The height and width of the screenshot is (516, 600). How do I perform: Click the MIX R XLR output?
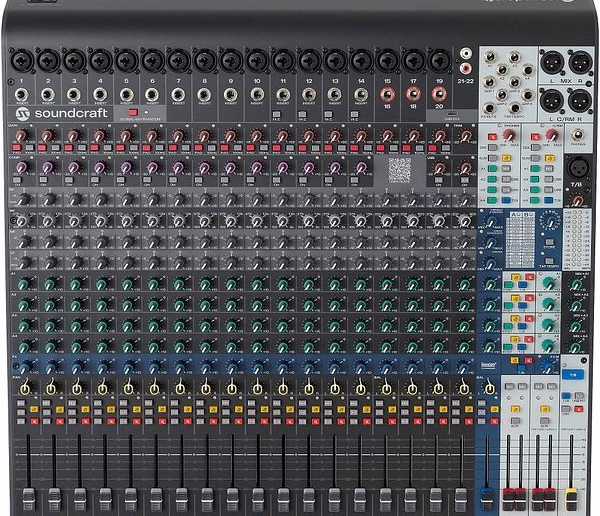580,62
